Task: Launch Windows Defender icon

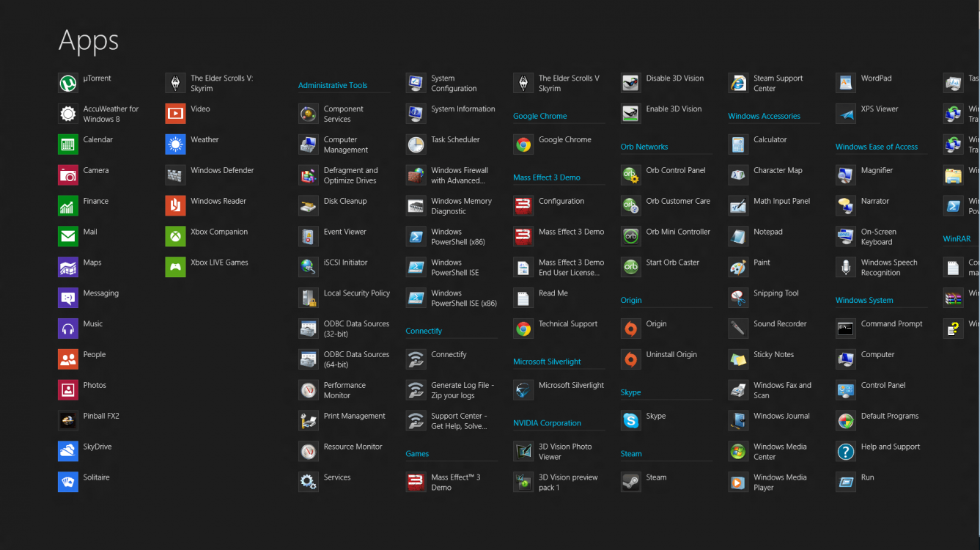Action: point(176,175)
